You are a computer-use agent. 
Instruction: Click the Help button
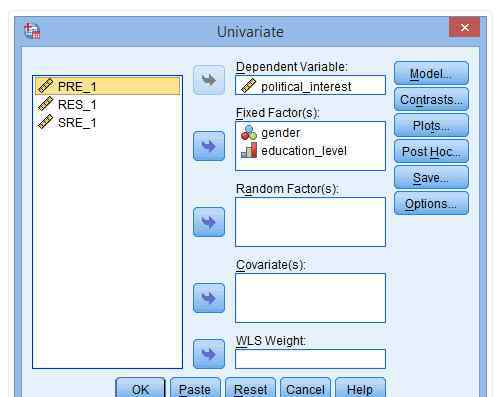click(x=360, y=388)
